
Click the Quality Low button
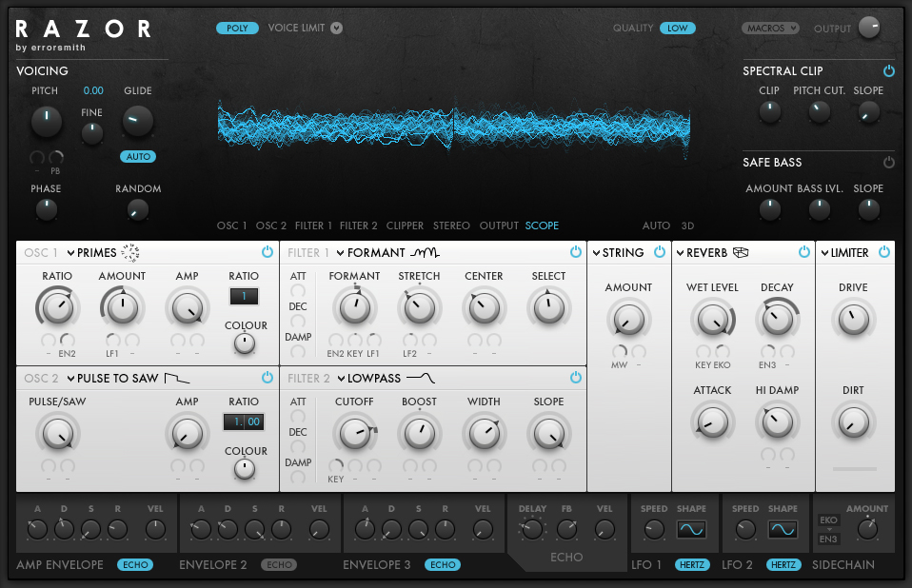pyautogui.click(x=678, y=28)
